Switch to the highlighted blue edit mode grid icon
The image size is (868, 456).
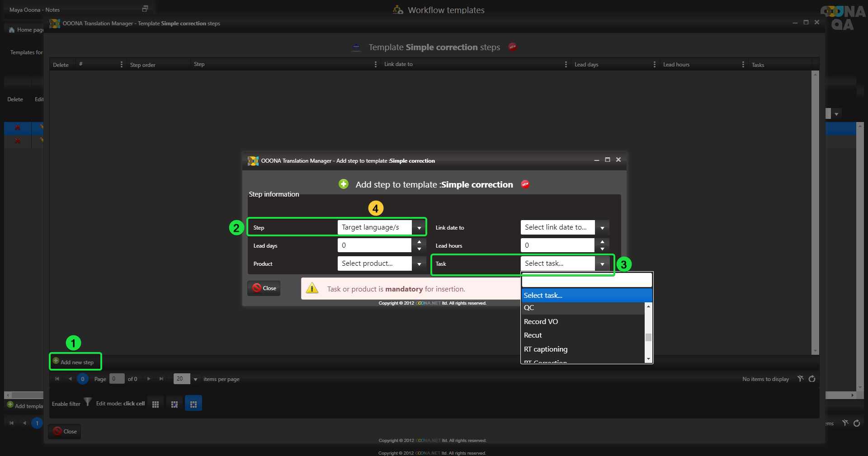193,404
